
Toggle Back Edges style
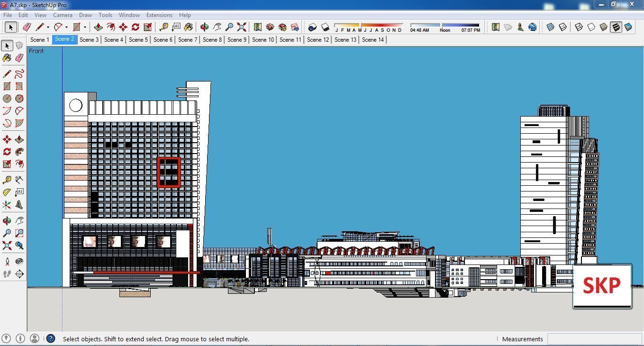(563, 27)
